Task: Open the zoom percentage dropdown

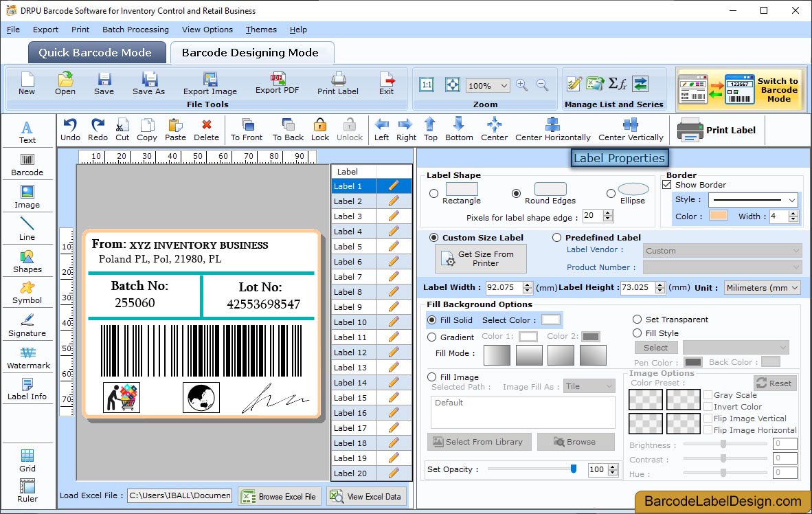Action: [x=504, y=85]
